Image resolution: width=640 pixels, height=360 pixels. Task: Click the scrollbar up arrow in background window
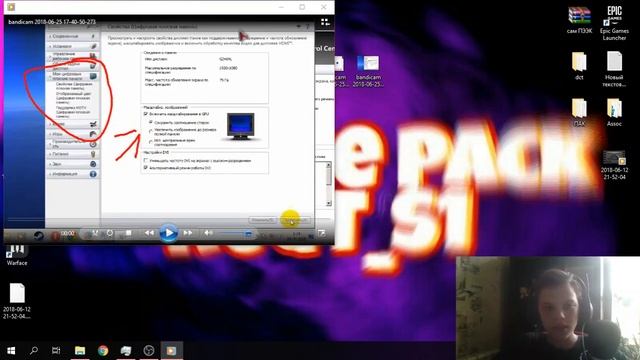pos(329,165)
